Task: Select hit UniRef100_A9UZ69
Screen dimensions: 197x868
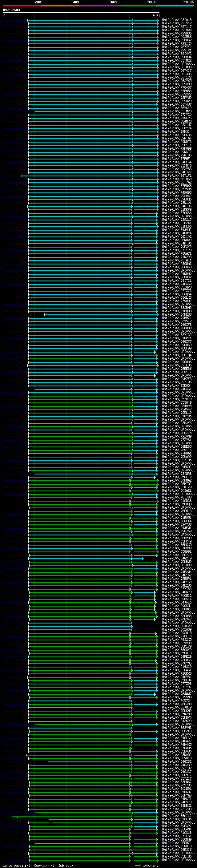Action: 177,531
